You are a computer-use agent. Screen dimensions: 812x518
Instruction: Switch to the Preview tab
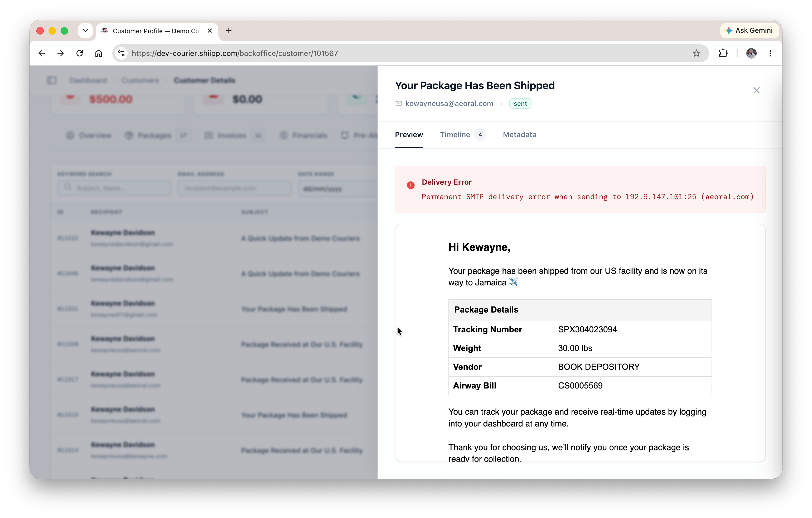point(409,135)
